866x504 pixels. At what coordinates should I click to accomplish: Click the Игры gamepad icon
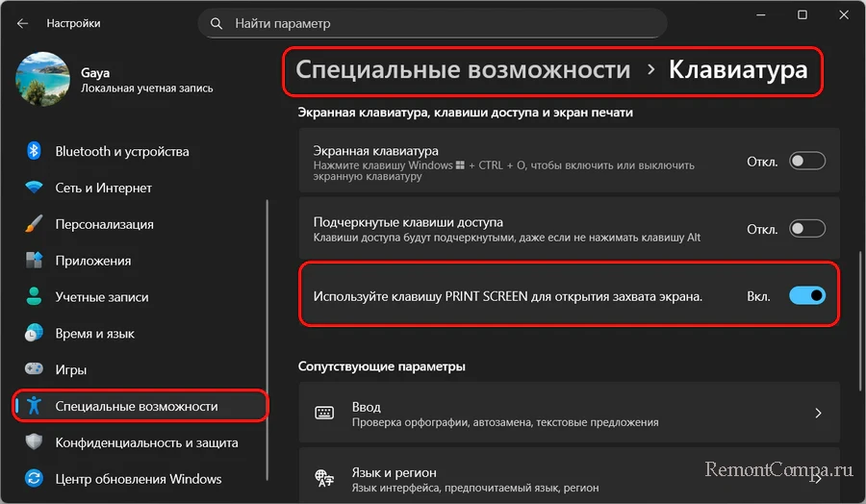[x=34, y=370]
